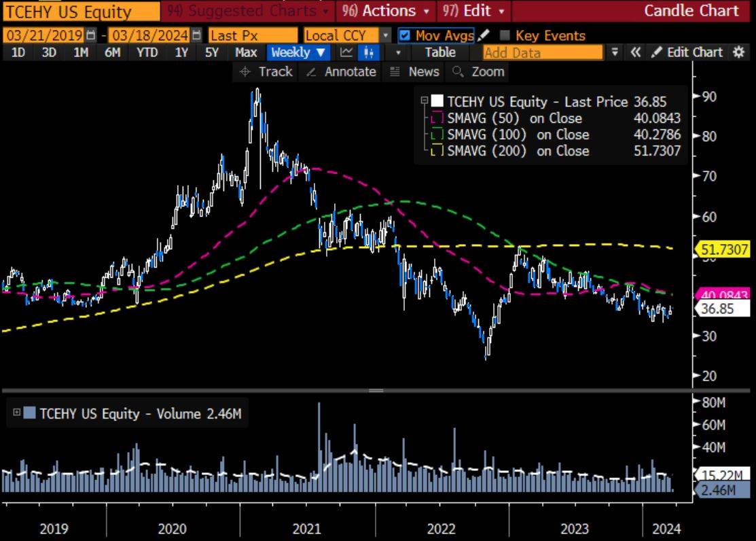Expand the chart type dropdown arrow

398,52
